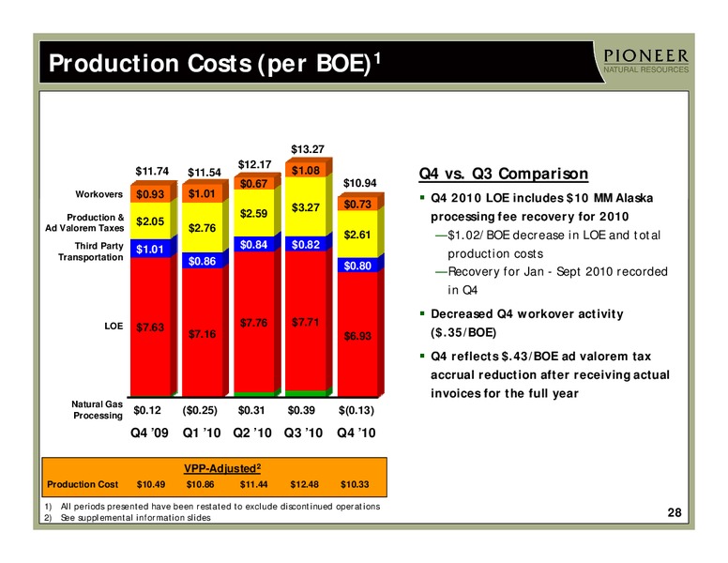This screenshot has width=728, height=563.
Task: Click the $13.27 total above Q3 '10 bar
Action: click(308, 149)
